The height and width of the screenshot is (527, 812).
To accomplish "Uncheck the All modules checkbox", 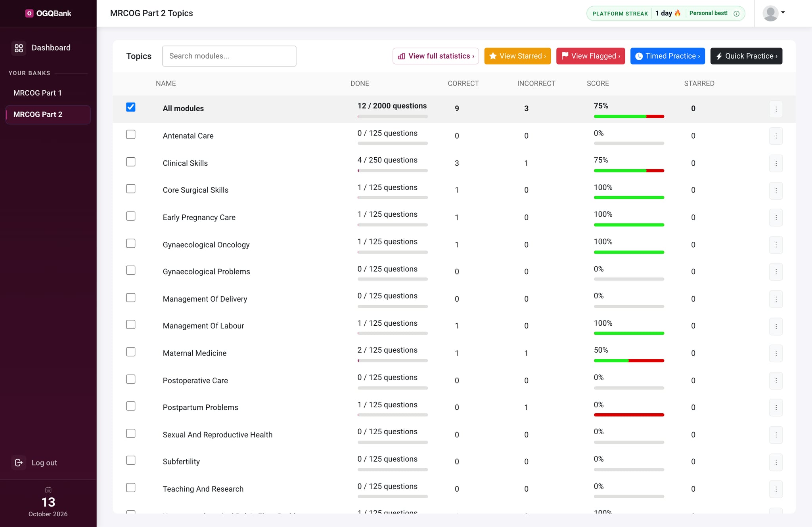I will point(131,107).
